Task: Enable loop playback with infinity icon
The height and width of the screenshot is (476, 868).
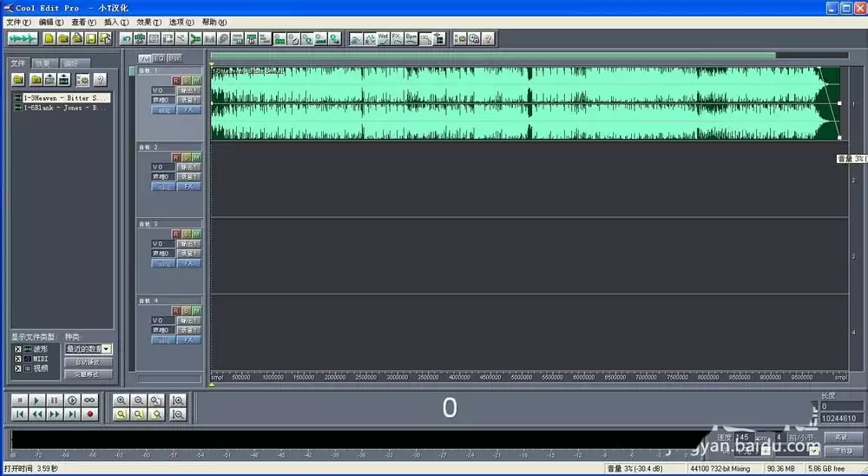Action: 89,400
